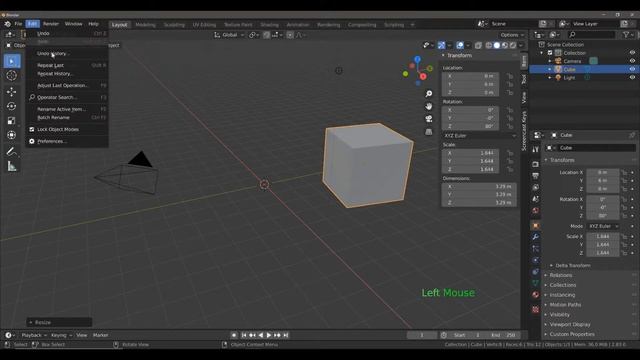Hide the Camera with its eye icon
Image resolution: width=640 pixels, height=360 pixels.
[632, 61]
